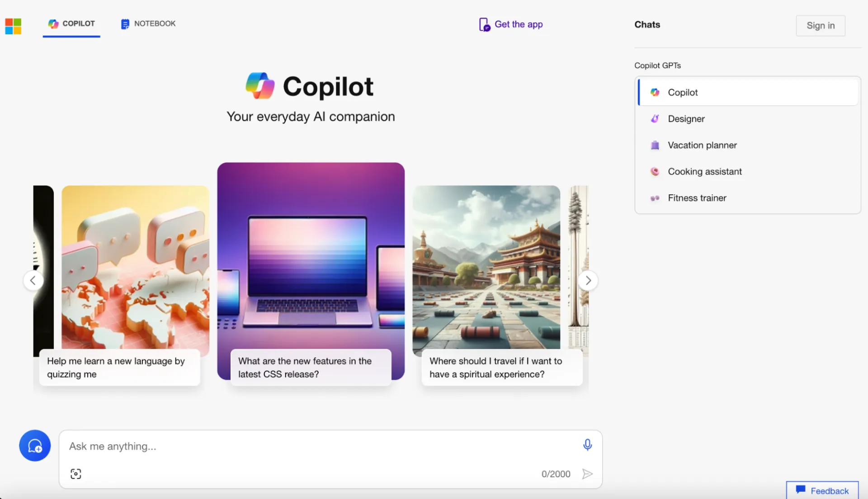This screenshot has width=868, height=499.
Task: Click the send message arrow icon
Action: [x=587, y=474]
